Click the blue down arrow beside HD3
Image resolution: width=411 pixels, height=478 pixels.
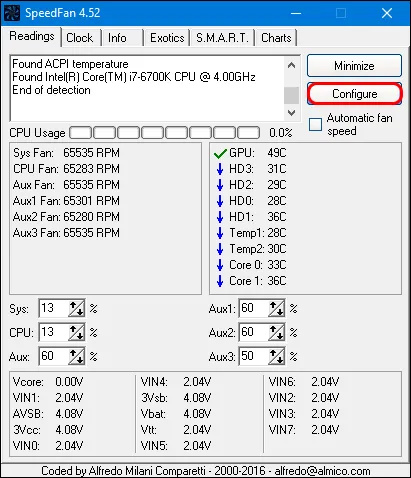(220, 169)
